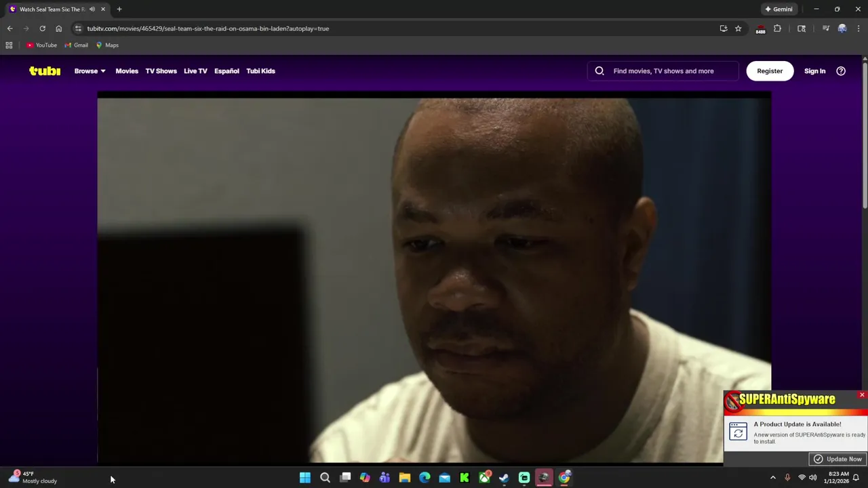Open the green K app on taskbar
This screenshot has height=488, width=868.
click(465, 478)
